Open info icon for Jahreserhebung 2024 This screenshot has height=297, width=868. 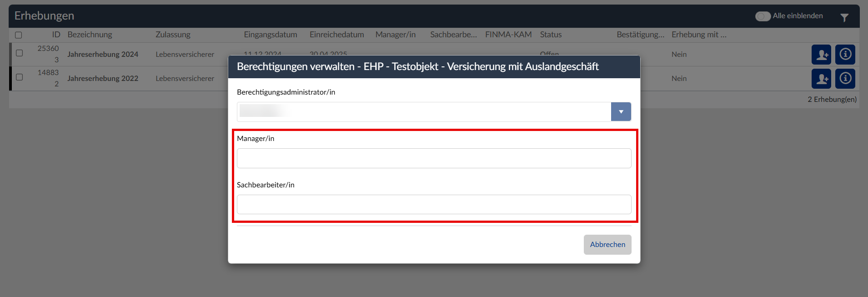(x=845, y=55)
